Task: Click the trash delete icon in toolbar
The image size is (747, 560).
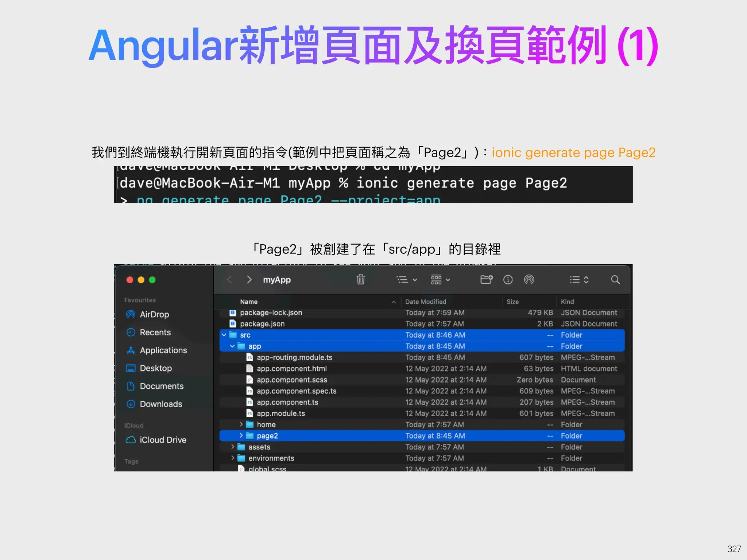Action: 360,279
